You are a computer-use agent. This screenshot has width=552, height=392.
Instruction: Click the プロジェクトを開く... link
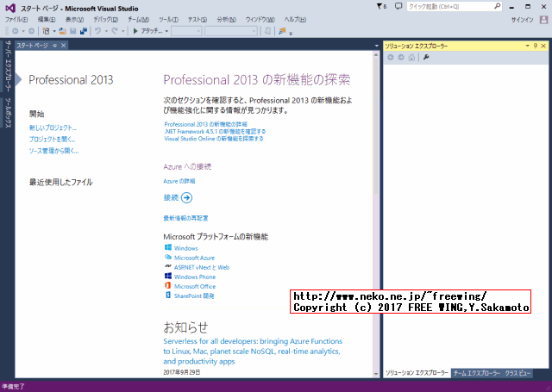pos(52,140)
